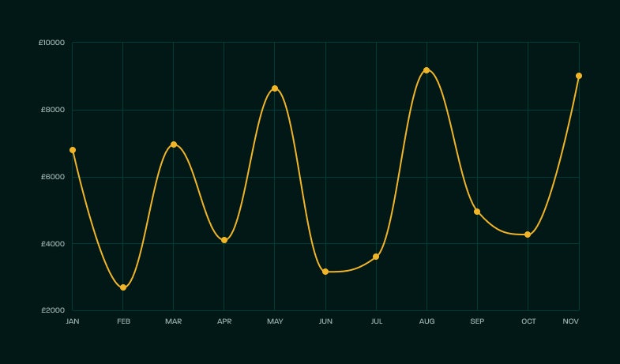Click the SEP month label
620x364 pixels.
tap(477, 321)
